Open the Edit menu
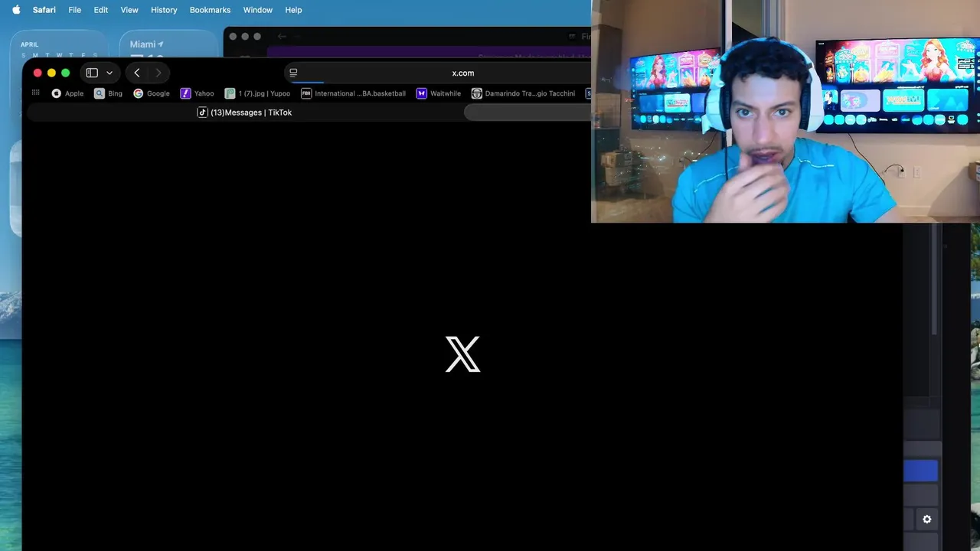This screenshot has width=980, height=551. tap(100, 10)
